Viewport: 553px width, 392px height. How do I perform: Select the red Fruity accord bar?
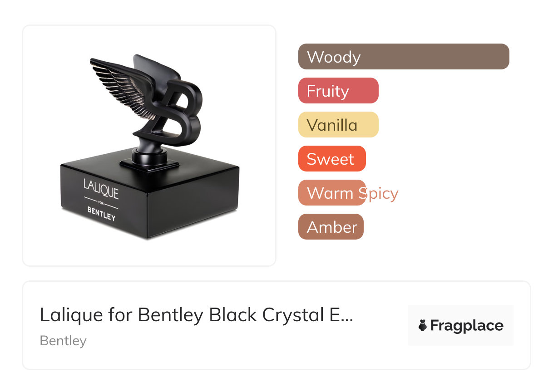pos(338,91)
